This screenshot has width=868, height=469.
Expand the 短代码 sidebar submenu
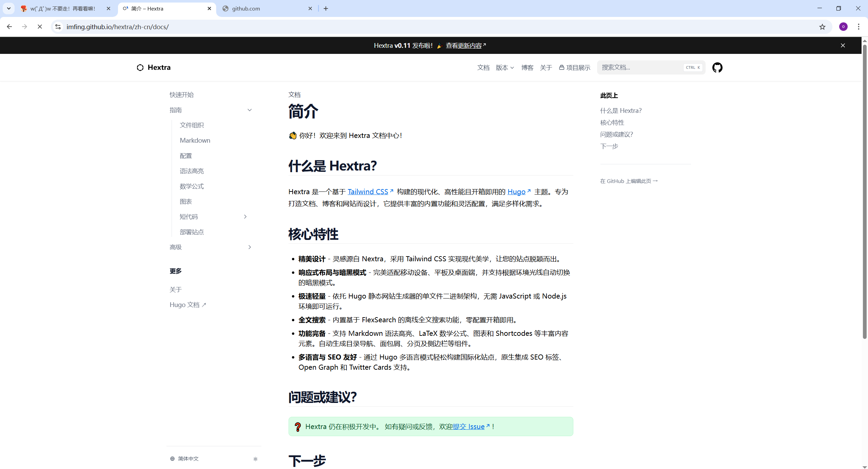245,217
